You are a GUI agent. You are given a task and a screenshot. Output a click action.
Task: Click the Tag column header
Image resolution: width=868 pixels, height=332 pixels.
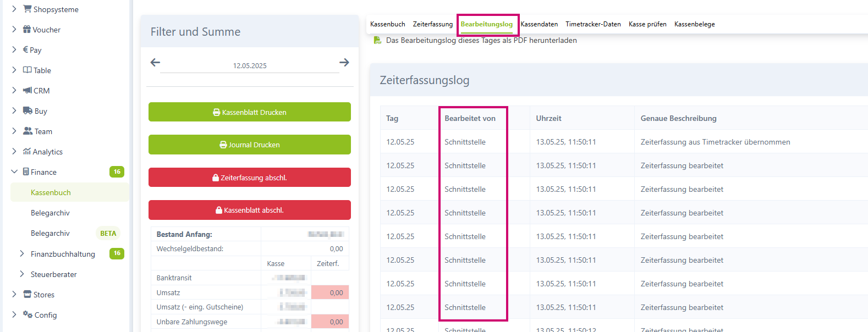click(x=392, y=118)
